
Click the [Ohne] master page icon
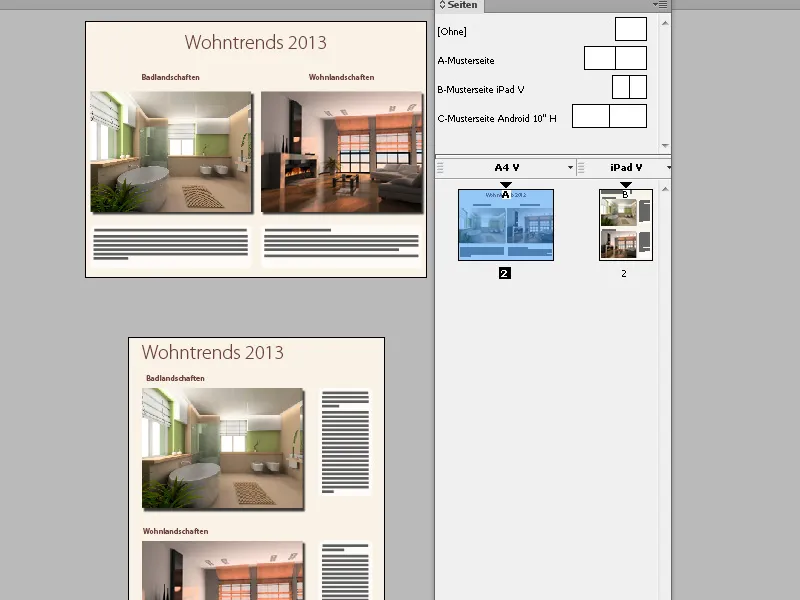coord(630,28)
